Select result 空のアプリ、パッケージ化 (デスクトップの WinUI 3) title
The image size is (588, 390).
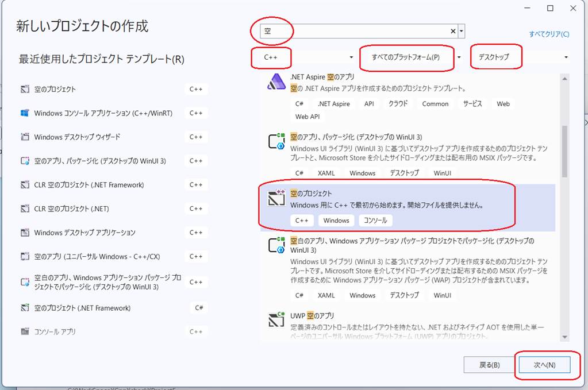[x=356, y=137]
